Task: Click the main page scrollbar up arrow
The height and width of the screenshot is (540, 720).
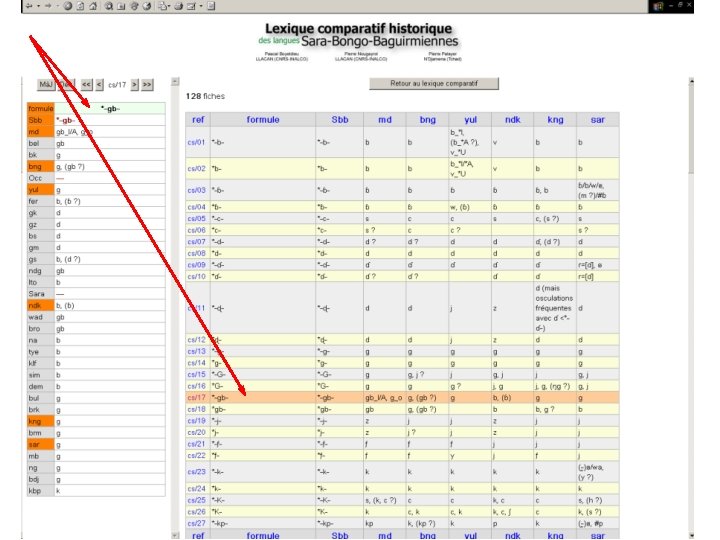Action: coord(691,81)
